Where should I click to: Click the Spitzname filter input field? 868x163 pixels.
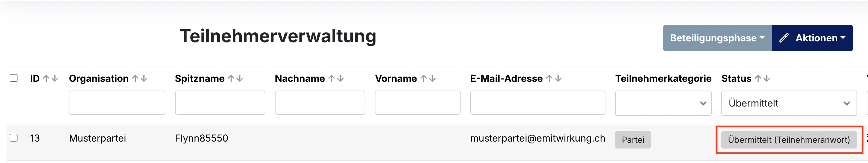[x=220, y=103]
